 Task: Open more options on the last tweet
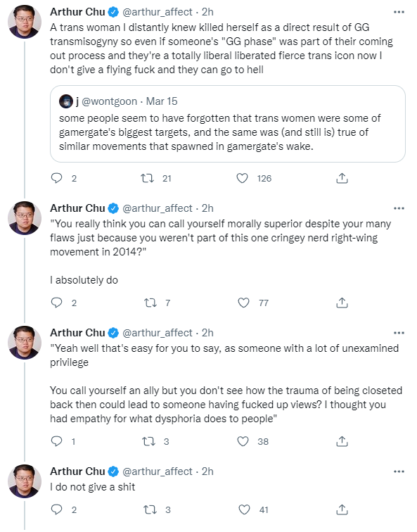click(x=399, y=471)
